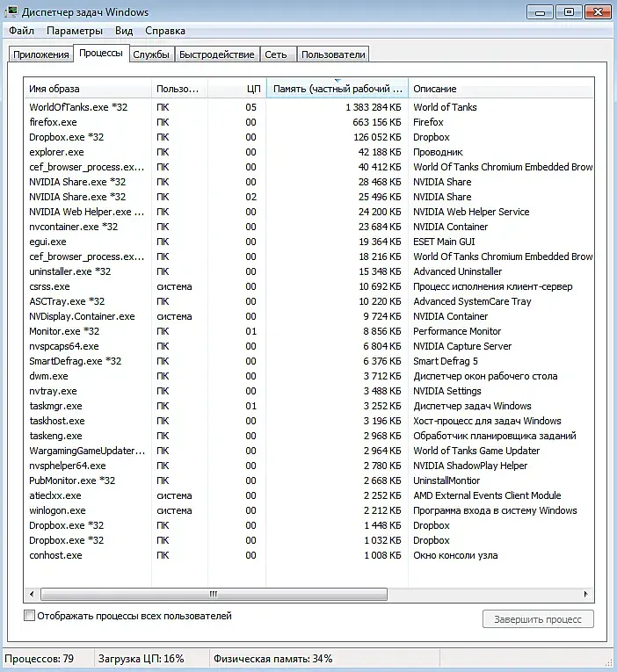Click the Загрузка ЦП: 16% status entry
The height and width of the screenshot is (672, 617).
point(141,658)
